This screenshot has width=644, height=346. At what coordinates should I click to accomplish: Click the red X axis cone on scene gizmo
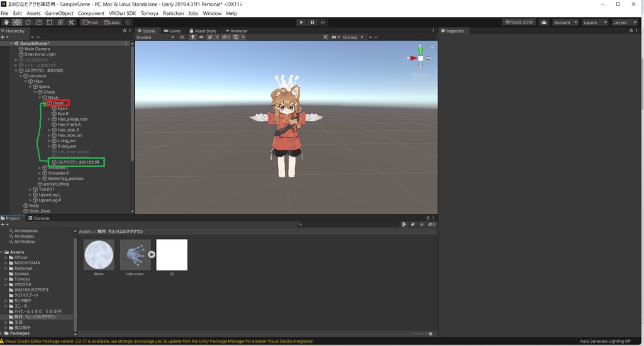[413, 58]
